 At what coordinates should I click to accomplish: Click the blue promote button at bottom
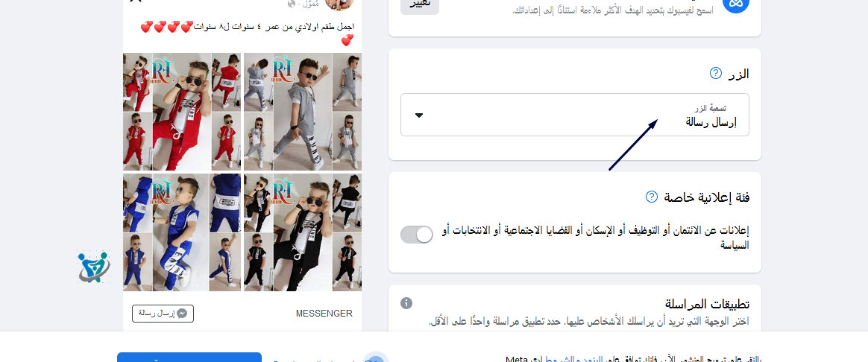coord(189,358)
